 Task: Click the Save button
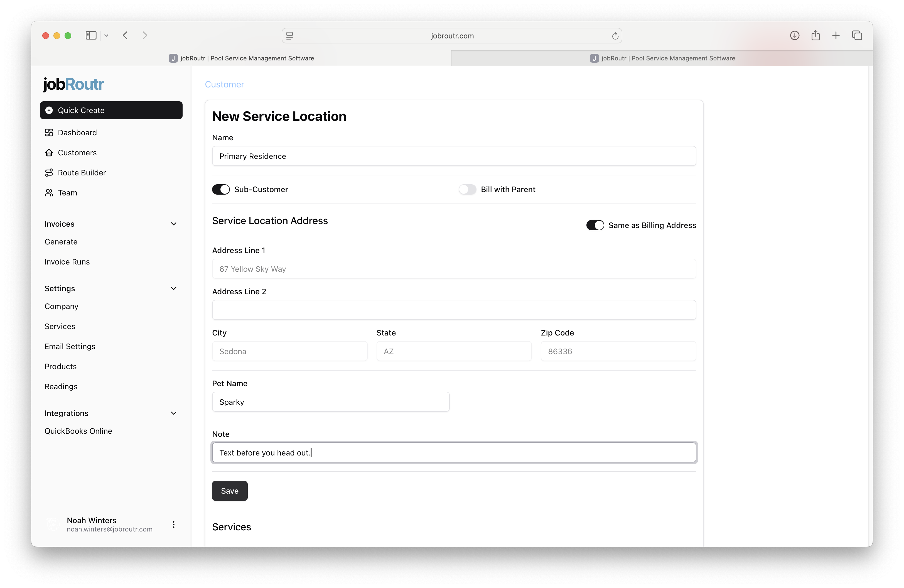pyautogui.click(x=229, y=490)
